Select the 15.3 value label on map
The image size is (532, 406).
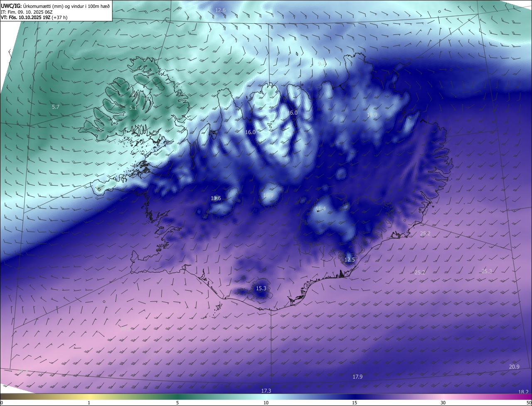coord(261,289)
